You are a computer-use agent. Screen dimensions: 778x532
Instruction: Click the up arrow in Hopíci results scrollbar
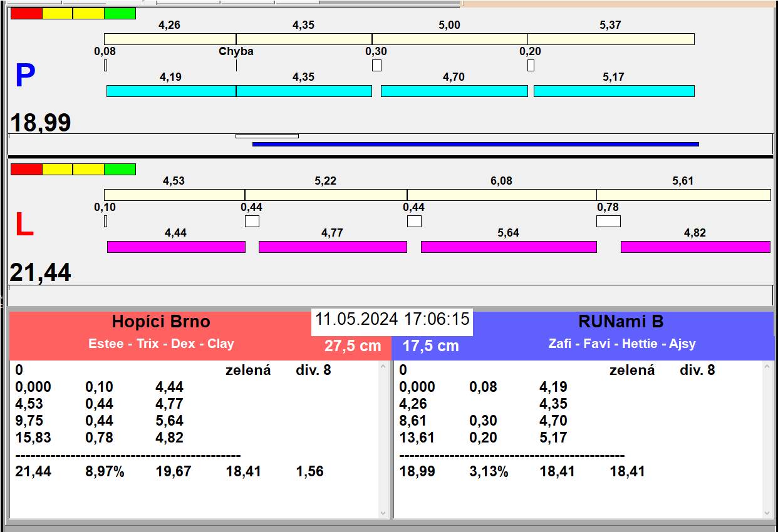(x=383, y=367)
